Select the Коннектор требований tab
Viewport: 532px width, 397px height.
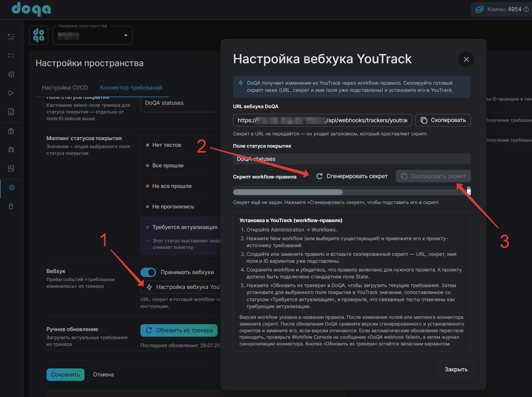(x=131, y=88)
